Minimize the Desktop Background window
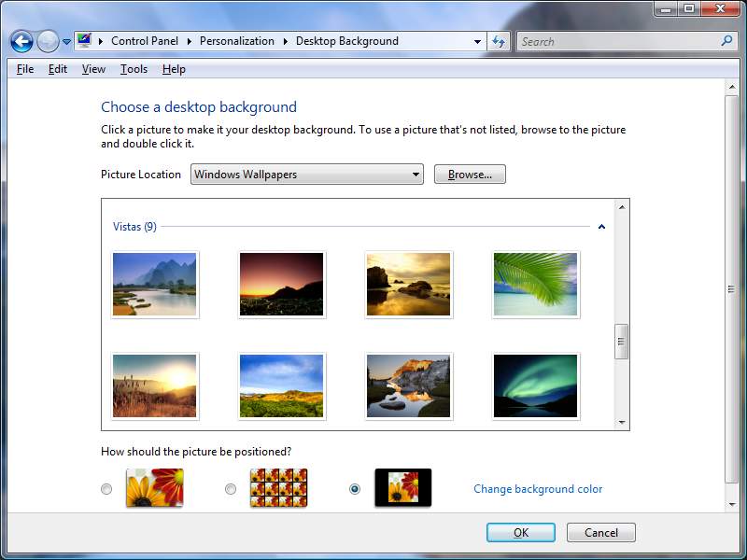The width and height of the screenshot is (747, 560). pyautogui.click(x=666, y=8)
